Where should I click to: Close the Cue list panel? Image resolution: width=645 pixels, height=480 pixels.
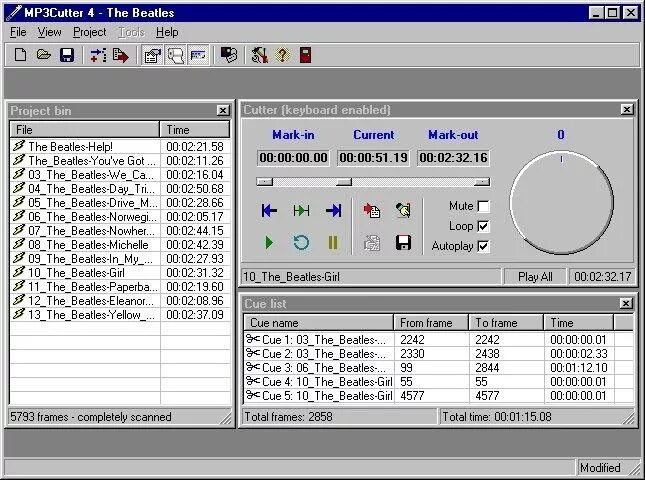click(x=626, y=304)
